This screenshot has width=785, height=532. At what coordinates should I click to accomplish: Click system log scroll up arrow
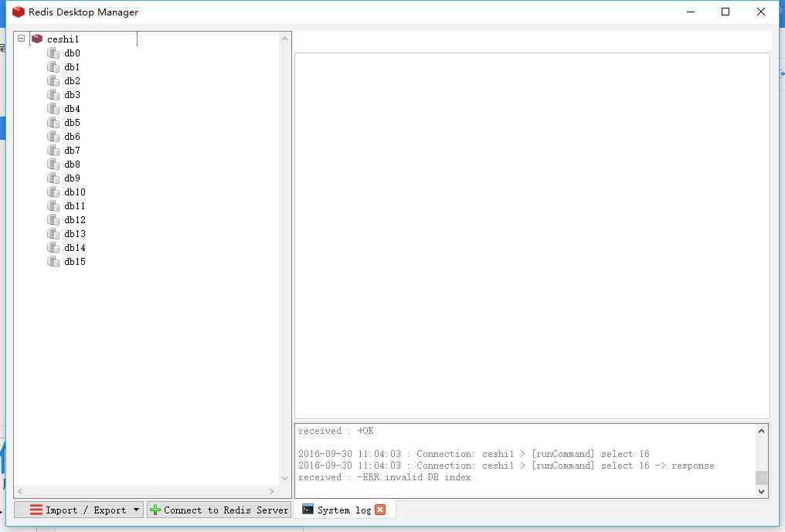click(762, 431)
